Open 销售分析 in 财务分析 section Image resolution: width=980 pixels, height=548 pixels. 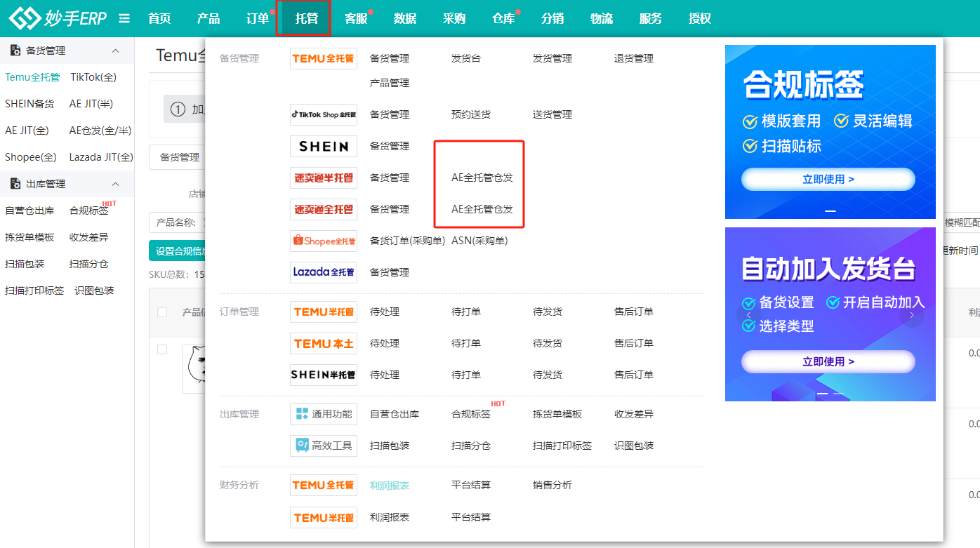point(552,485)
